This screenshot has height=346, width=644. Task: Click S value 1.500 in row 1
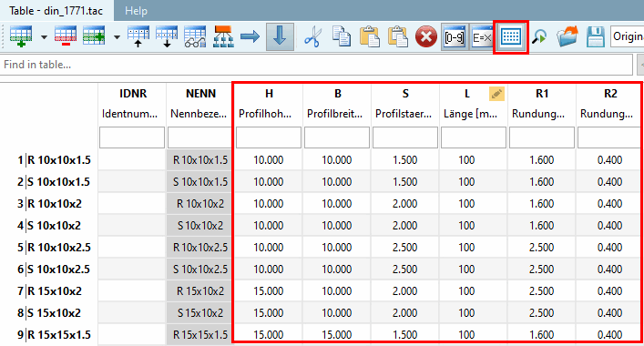[x=405, y=160]
